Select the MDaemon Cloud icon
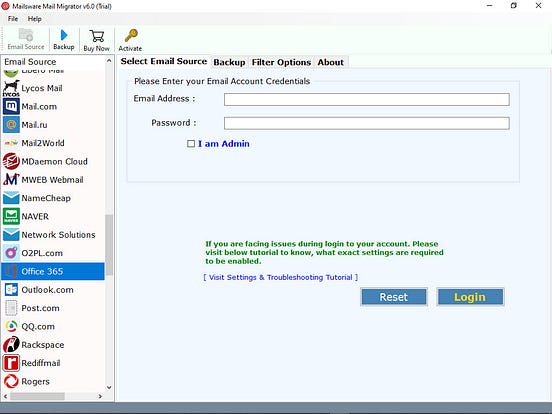 [11, 161]
